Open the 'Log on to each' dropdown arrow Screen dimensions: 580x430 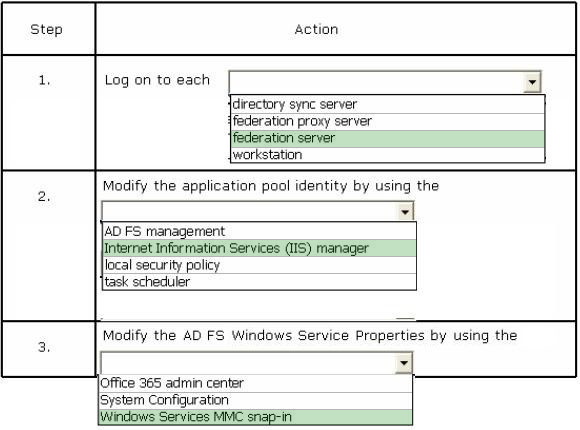532,82
